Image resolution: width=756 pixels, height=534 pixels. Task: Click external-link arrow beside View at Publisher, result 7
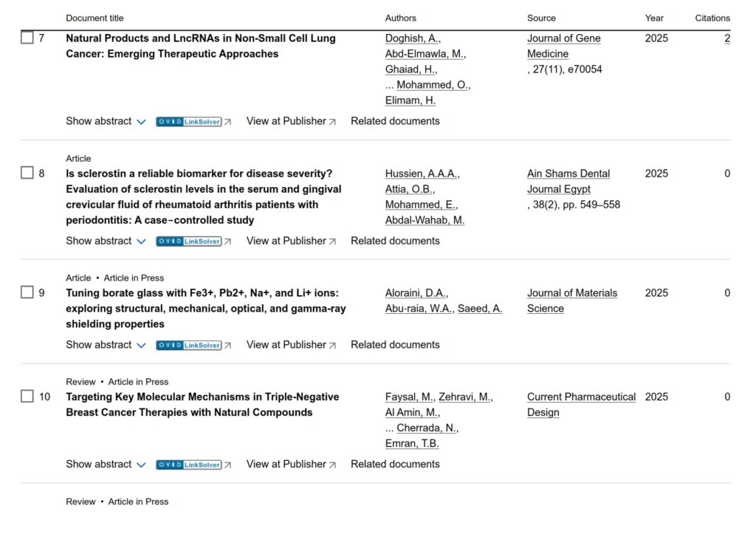tap(332, 122)
